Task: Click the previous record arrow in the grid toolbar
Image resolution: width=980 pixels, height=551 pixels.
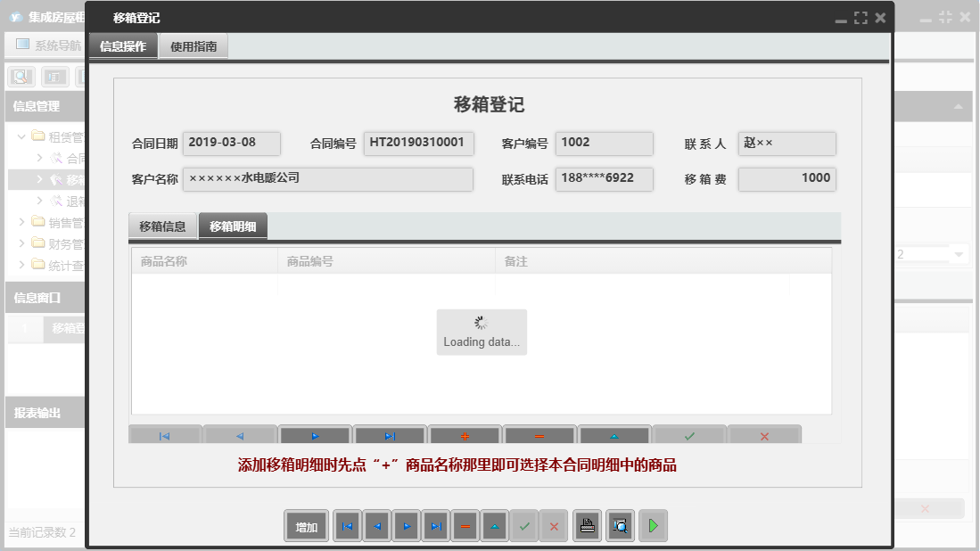Action: pos(240,434)
